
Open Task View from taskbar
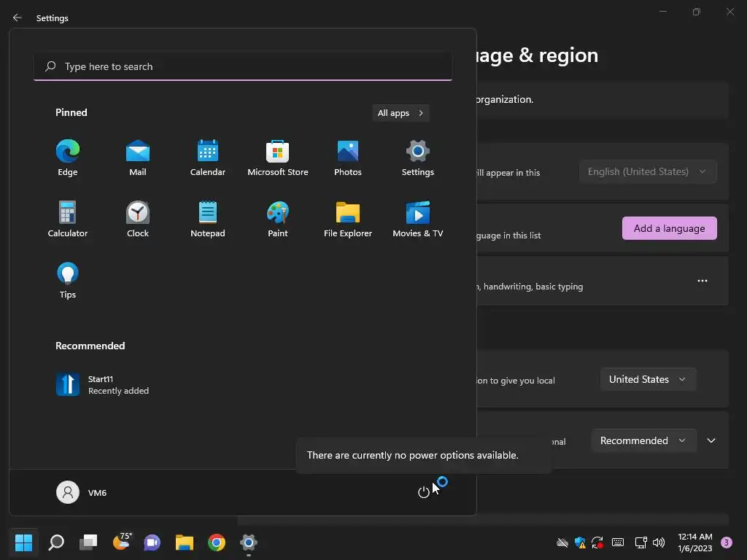pos(88,542)
